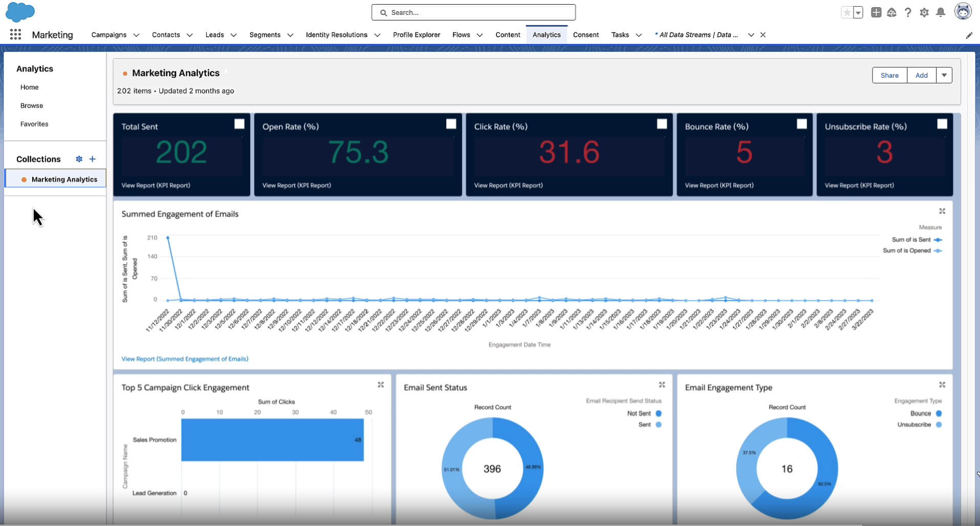Screen dimensions: 980x526
Task: Expand the Email Engagement Type chart
Action: point(942,385)
